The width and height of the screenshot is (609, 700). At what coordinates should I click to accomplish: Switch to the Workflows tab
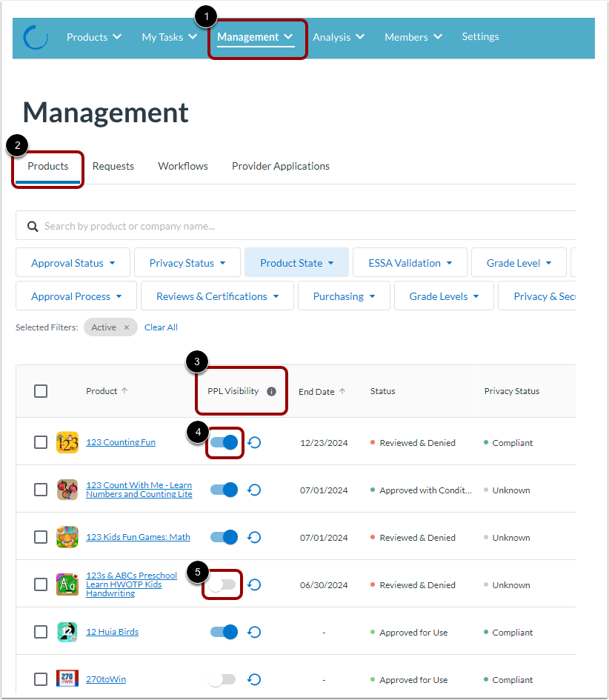pyautogui.click(x=182, y=166)
